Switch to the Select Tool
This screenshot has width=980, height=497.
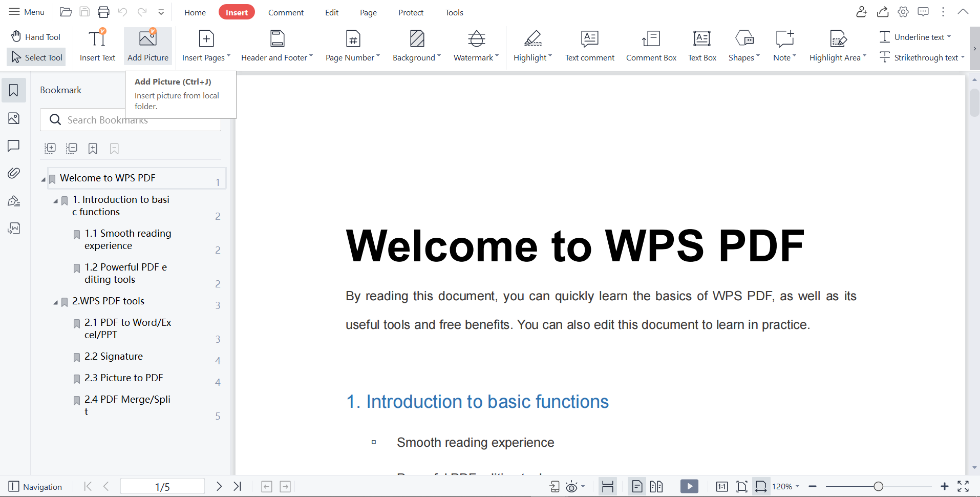[36, 57]
